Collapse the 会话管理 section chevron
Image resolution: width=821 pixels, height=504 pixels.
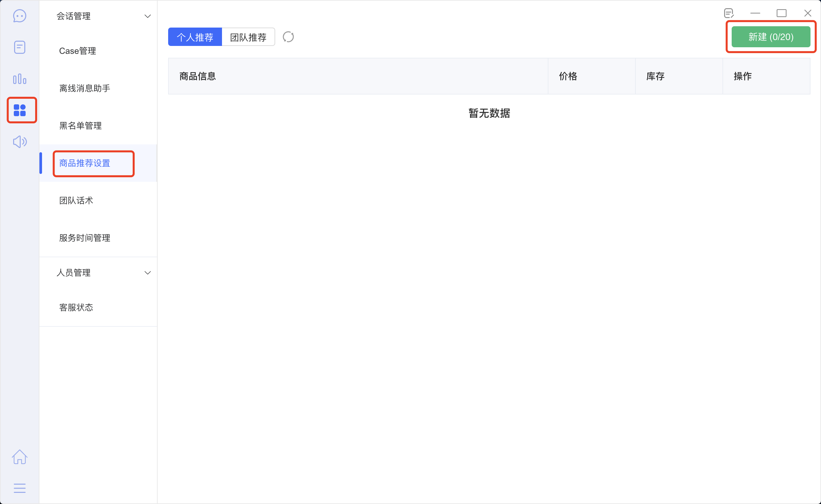pyautogui.click(x=147, y=16)
